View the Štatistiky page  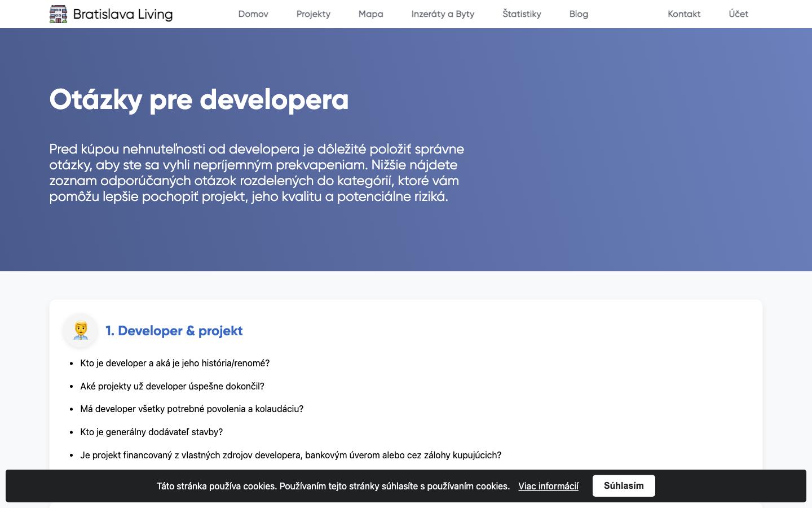pos(522,14)
